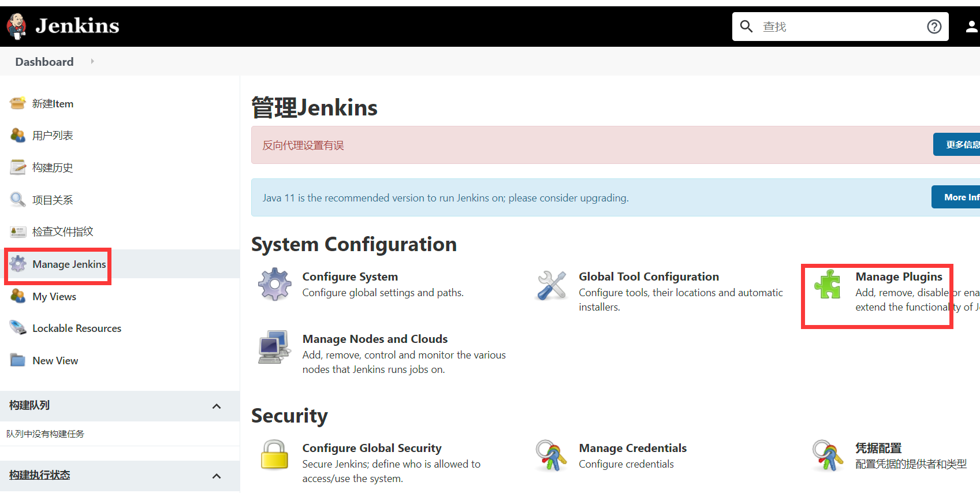Image resolution: width=980 pixels, height=493 pixels.
Task: Click the Global Tool Configuration wrench icon
Action: (552, 285)
